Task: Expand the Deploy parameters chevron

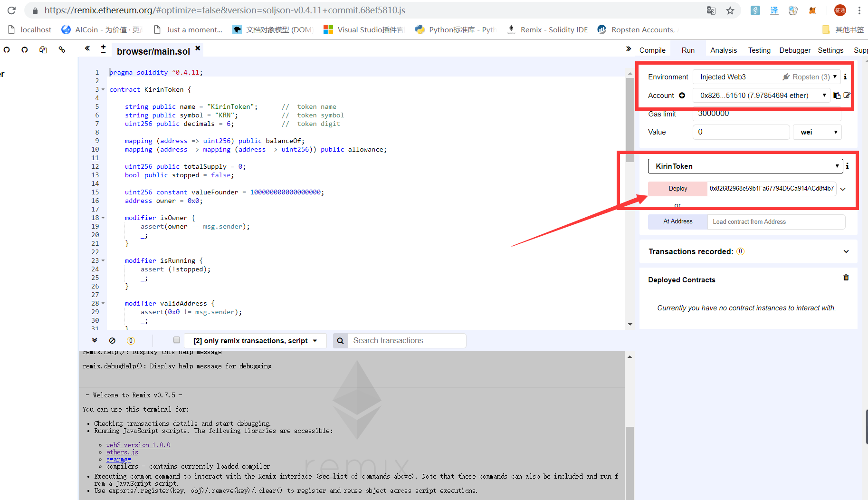Action: point(843,189)
